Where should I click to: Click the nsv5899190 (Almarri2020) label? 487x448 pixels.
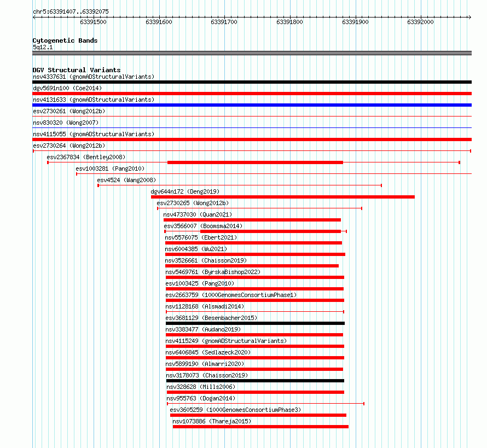[x=205, y=364]
